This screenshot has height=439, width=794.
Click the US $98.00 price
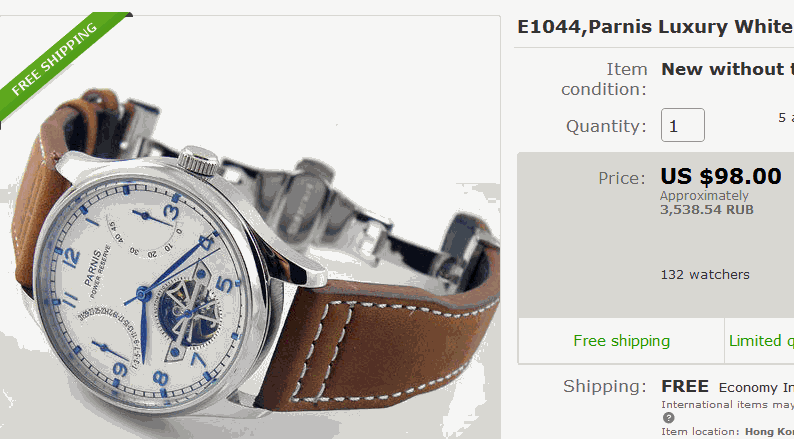(721, 176)
